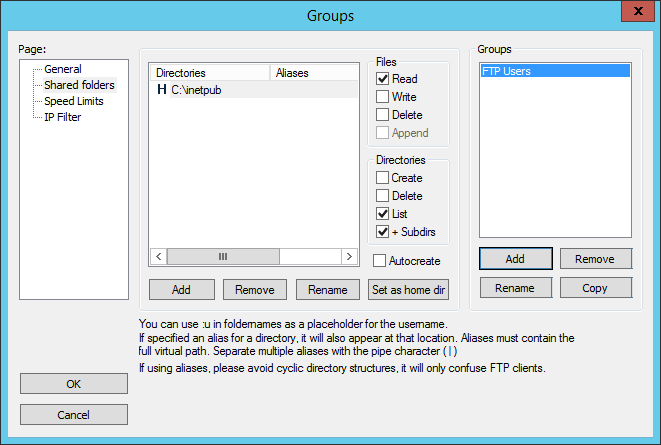Screen dimensions: 661x445
Task: Click the Cancel button
Action: [74, 415]
